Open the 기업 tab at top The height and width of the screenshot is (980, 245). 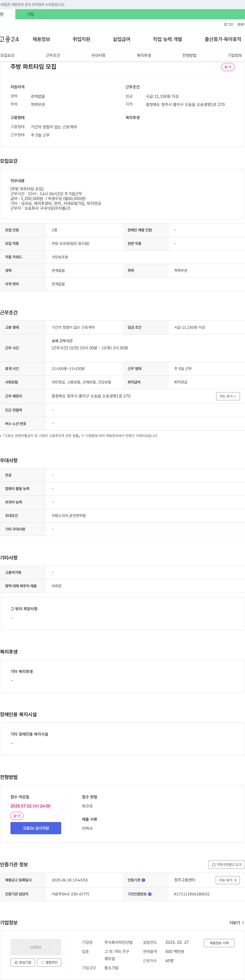tap(30, 14)
